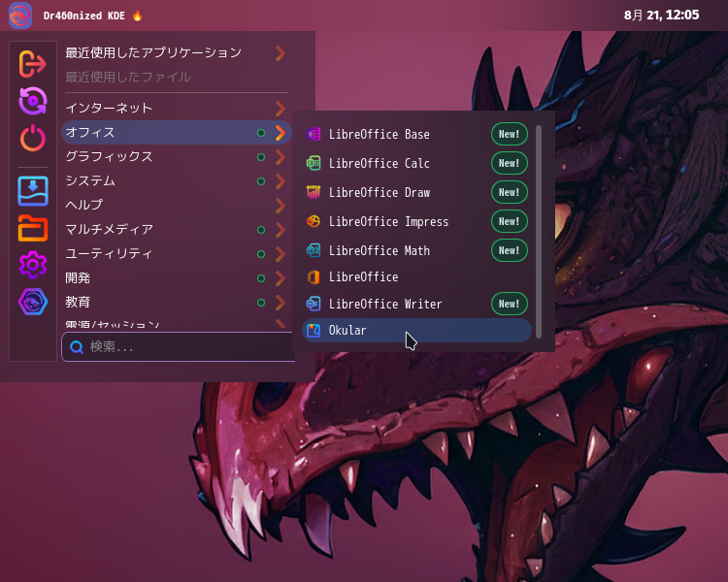Screen dimensions: 728x582
Task: Click New! badge next to LibreOffice Math
Action: coord(510,250)
